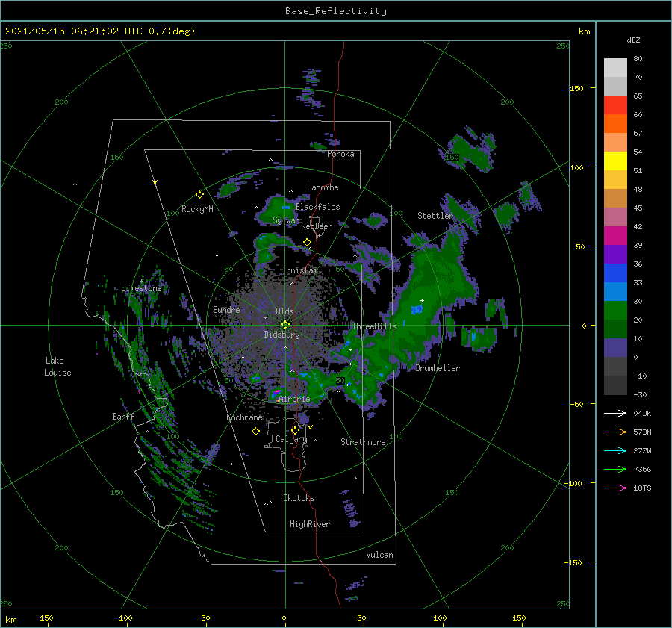Click the dBZ legend heading
This screenshot has width=672, height=628.
pyautogui.click(x=633, y=40)
